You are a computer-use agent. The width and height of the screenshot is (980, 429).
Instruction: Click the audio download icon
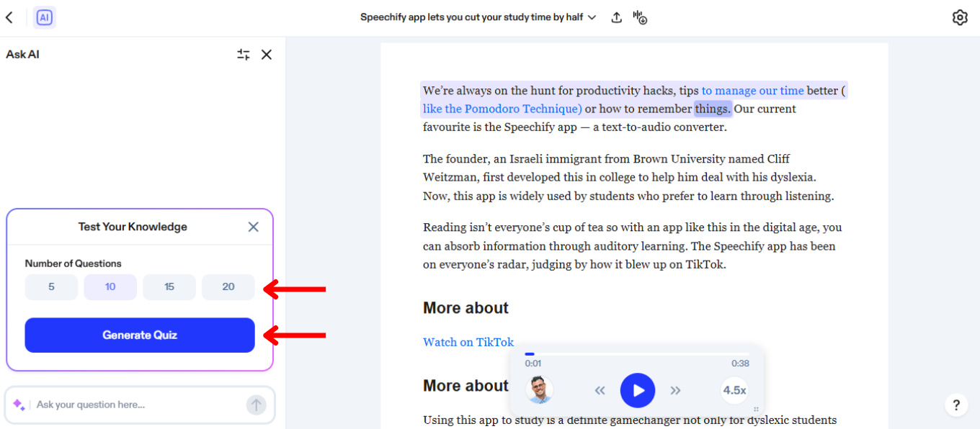click(640, 17)
